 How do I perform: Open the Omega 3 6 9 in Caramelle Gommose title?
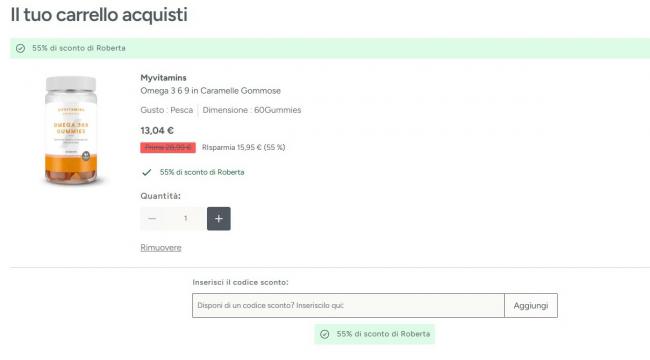pyautogui.click(x=211, y=91)
